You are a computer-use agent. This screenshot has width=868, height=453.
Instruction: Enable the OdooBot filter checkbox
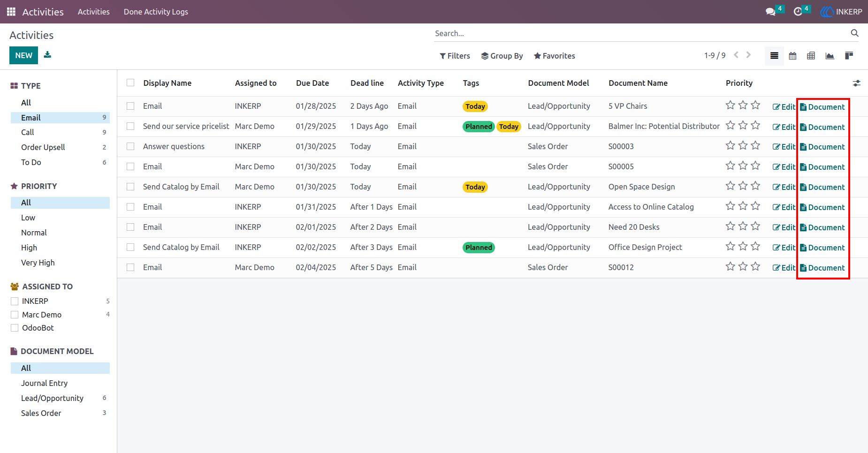pos(15,328)
